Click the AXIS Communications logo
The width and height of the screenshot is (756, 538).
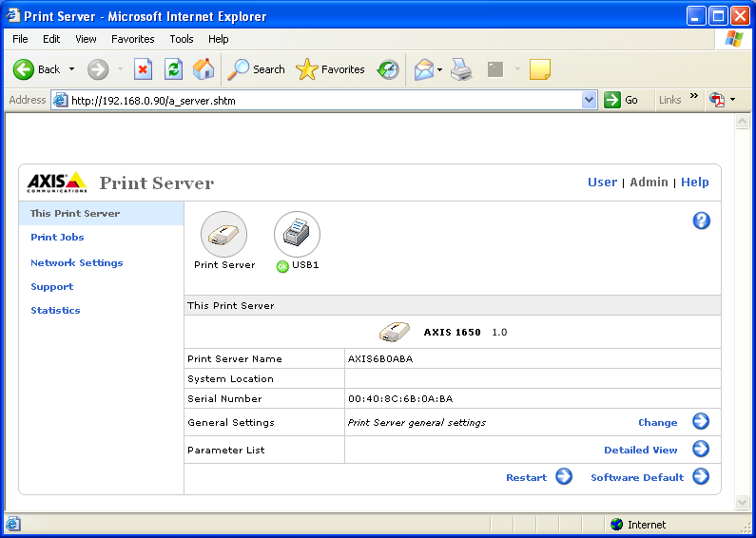57,183
